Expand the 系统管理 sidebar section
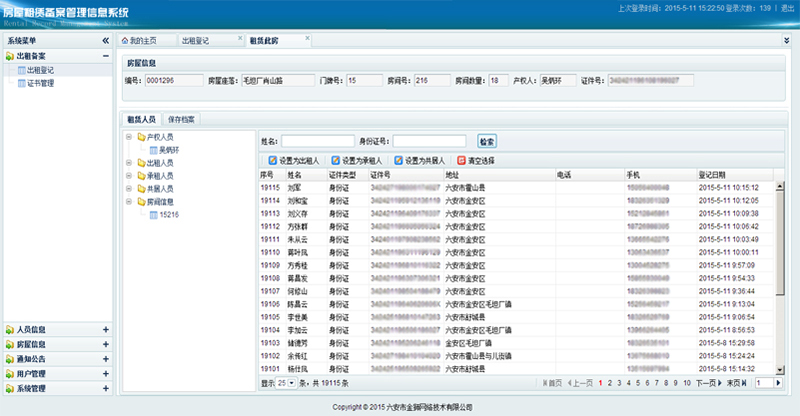Screen dimensions: 800x416 (106, 387)
